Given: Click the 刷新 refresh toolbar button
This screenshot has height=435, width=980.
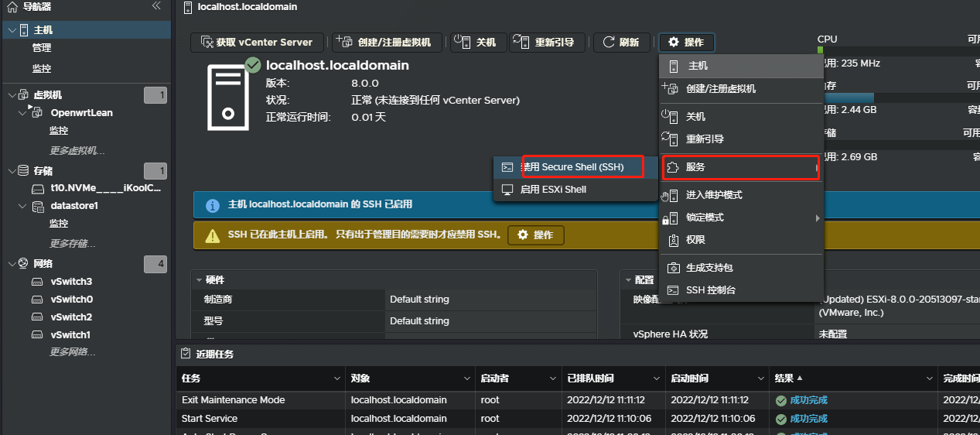Looking at the screenshot, I should click(621, 43).
